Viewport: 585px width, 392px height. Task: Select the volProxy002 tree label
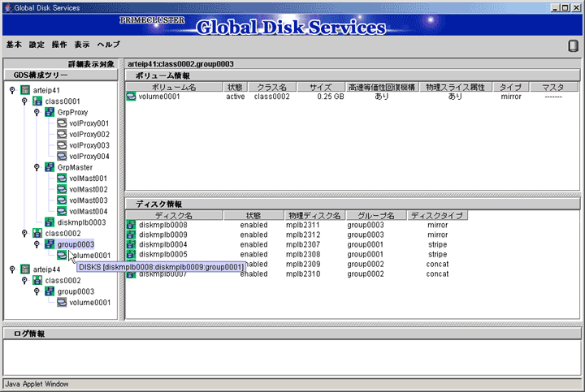[89, 134]
